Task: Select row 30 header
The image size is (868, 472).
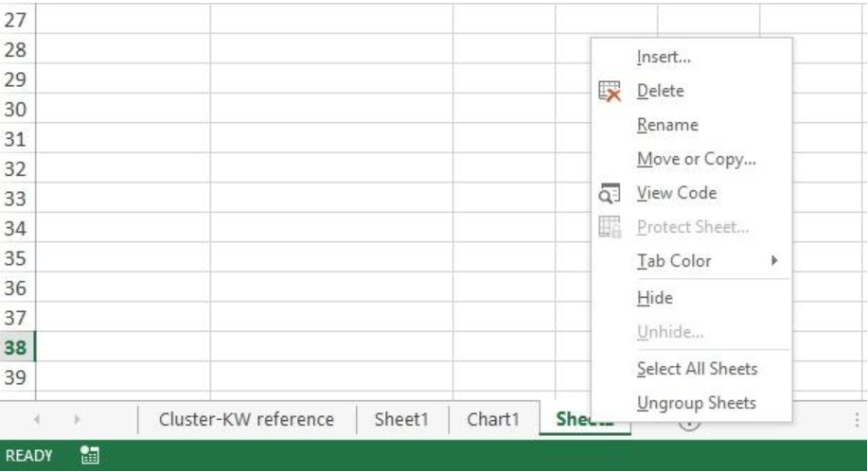Action: pyautogui.click(x=17, y=109)
